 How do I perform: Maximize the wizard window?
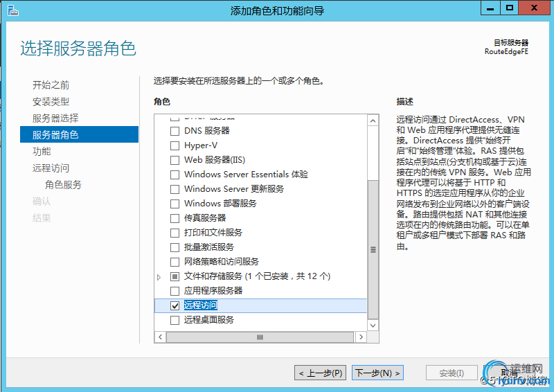click(x=509, y=8)
